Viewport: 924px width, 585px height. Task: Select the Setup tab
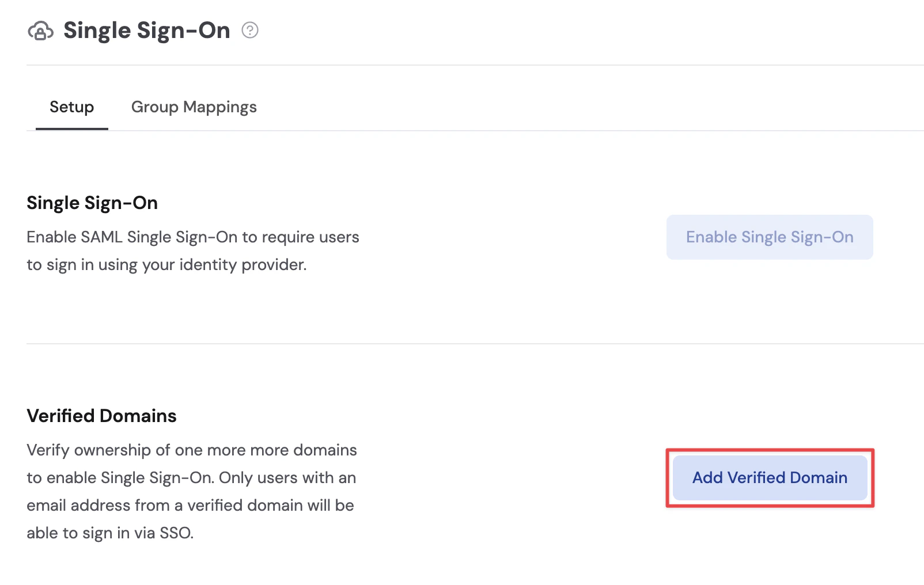pyautogui.click(x=71, y=107)
